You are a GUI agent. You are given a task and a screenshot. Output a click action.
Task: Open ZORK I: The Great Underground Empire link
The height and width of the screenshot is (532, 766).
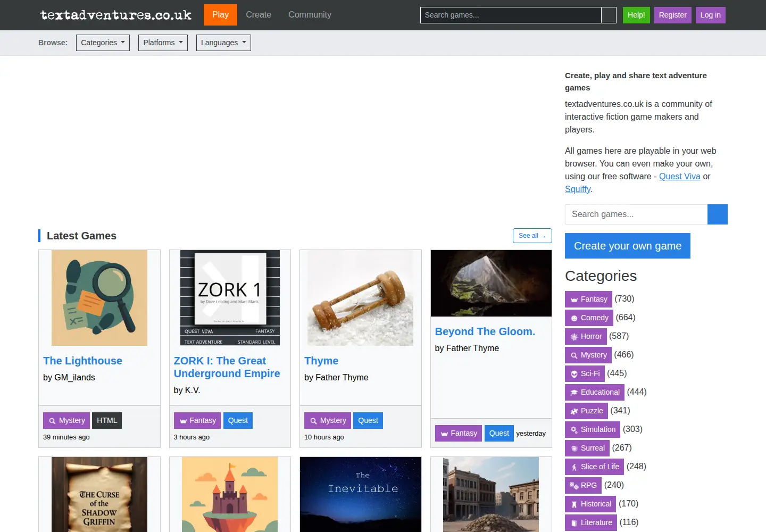coord(227,367)
